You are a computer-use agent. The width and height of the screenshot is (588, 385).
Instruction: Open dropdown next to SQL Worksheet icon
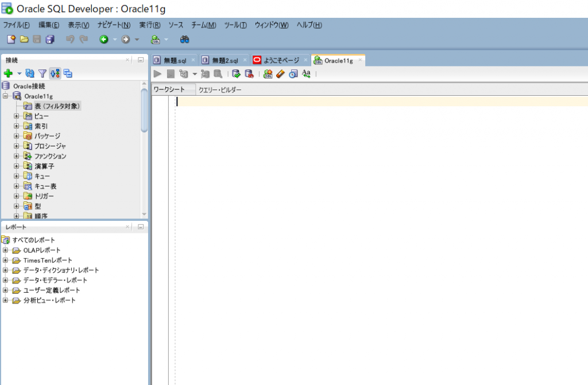[x=166, y=40]
